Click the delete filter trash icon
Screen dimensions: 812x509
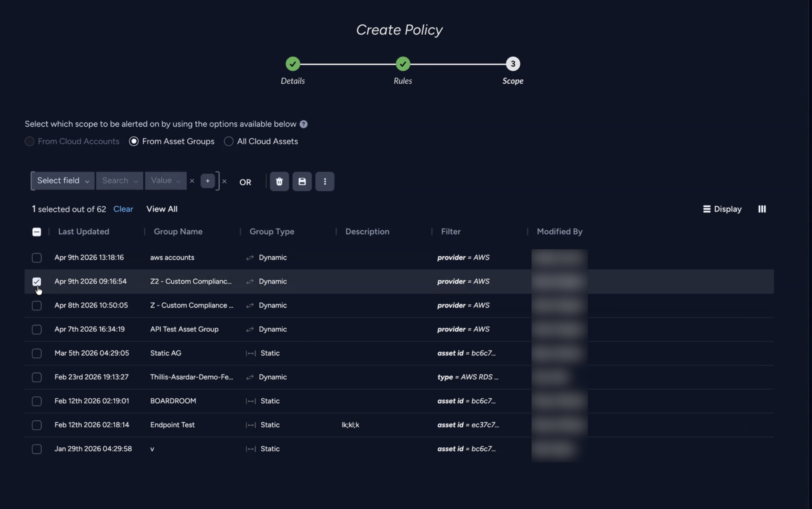pos(279,181)
